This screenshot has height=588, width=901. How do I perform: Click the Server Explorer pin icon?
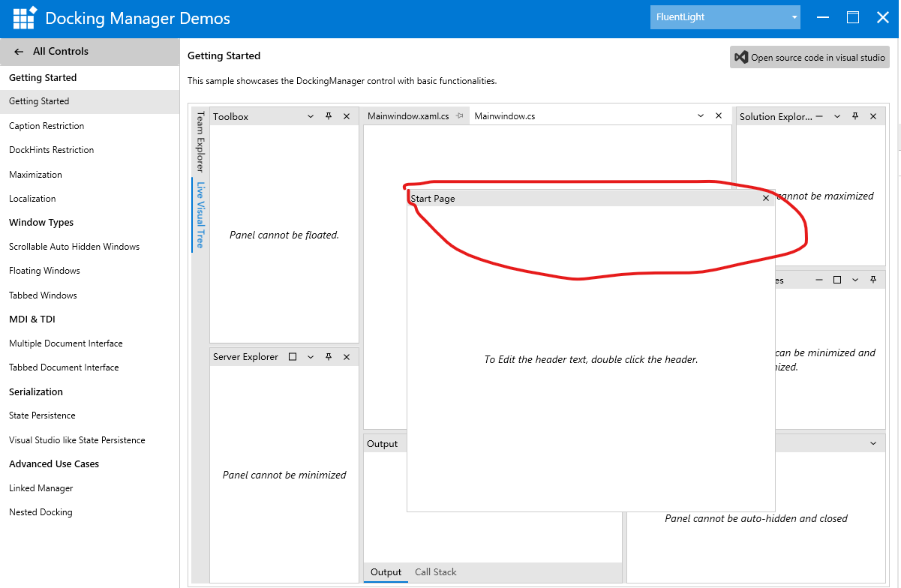[329, 357]
